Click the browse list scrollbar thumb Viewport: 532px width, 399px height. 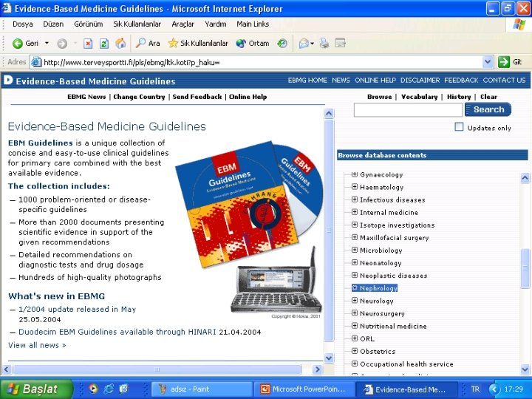click(x=525, y=269)
